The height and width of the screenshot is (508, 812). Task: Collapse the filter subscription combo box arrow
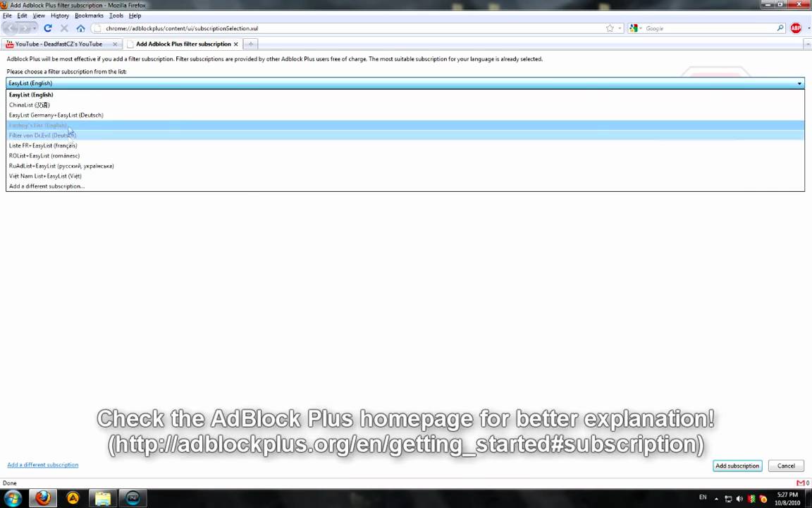pos(799,83)
